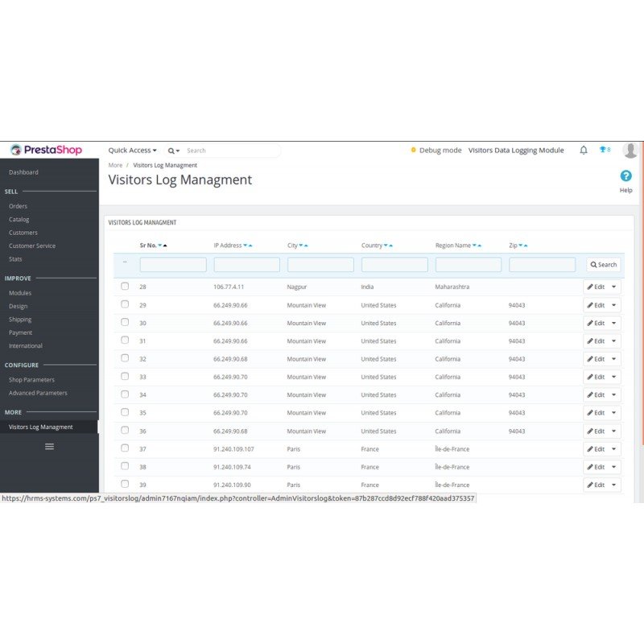Go to Catalog in sidebar
Screen dimensions: 644x644
click(19, 219)
